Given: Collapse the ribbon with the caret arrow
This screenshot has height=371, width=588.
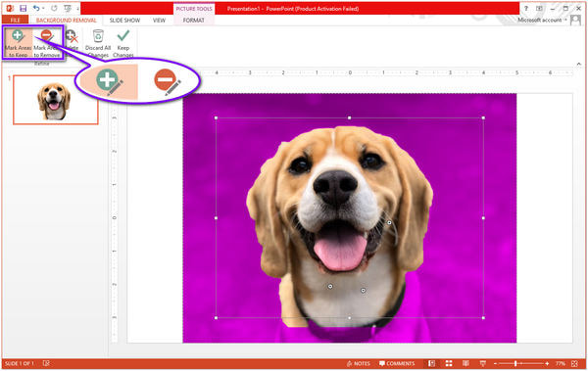Looking at the screenshot, I should tap(578, 64).
